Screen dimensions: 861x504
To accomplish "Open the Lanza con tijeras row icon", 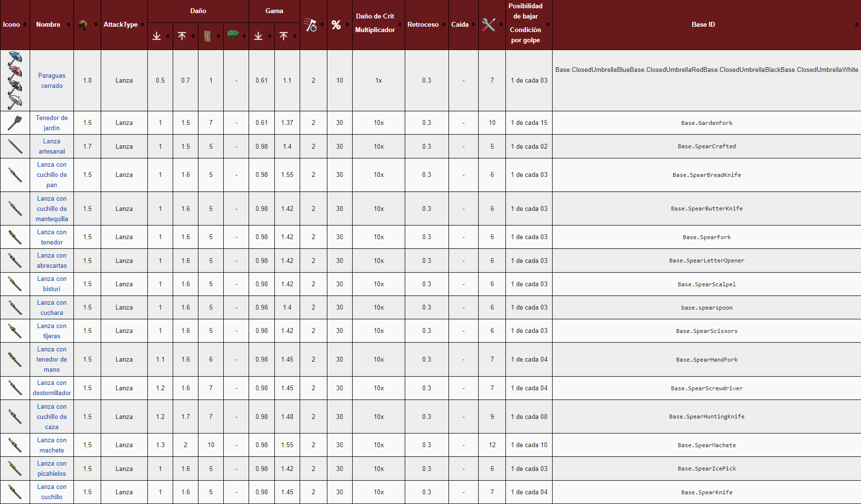I will point(15,331).
